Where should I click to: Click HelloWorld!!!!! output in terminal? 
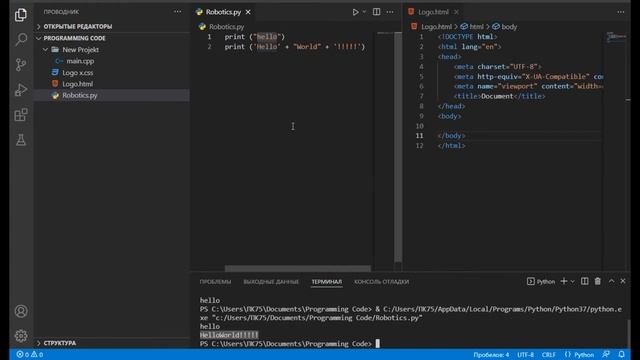click(x=229, y=335)
